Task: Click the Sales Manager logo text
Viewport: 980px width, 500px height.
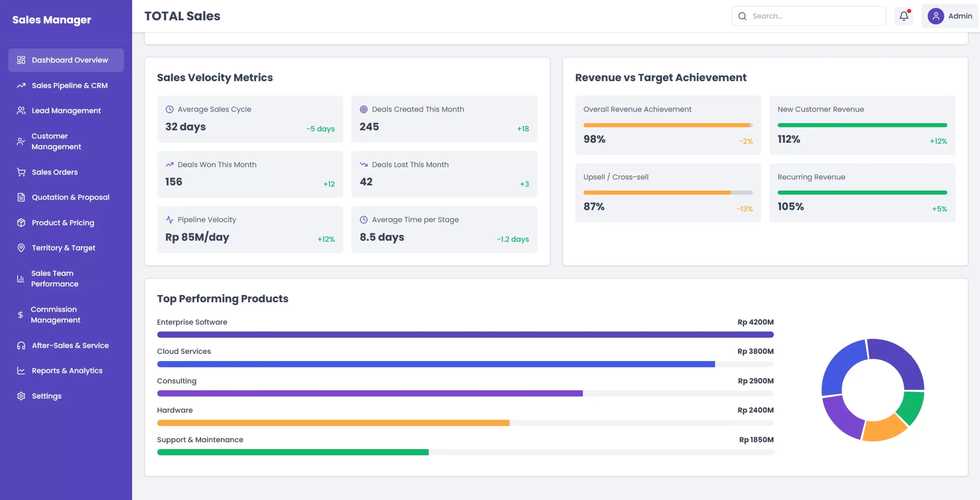Action: [x=52, y=20]
